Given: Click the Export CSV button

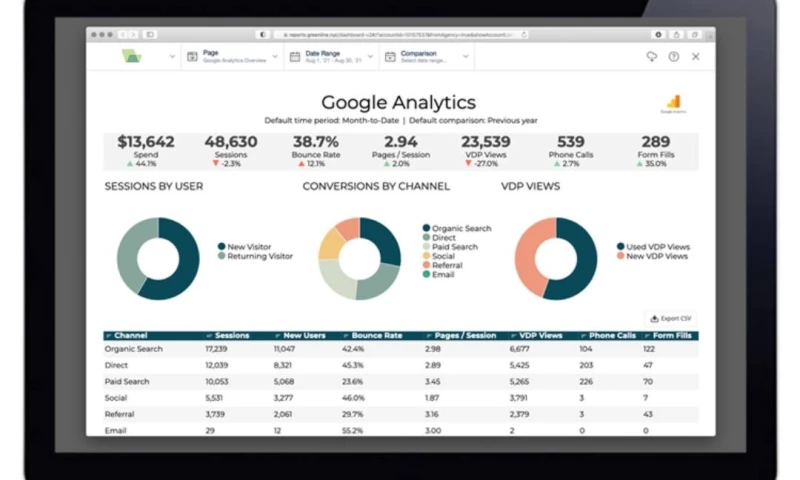Looking at the screenshot, I should [x=670, y=318].
